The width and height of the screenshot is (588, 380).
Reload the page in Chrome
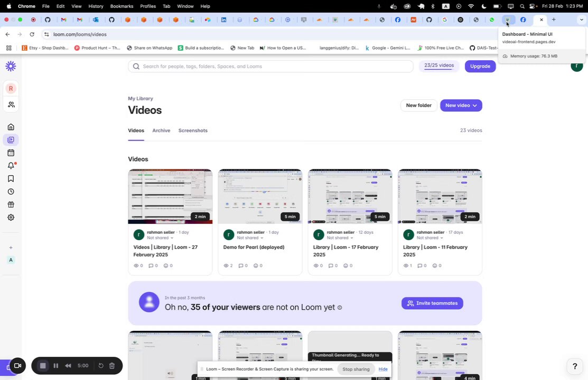[x=32, y=34]
